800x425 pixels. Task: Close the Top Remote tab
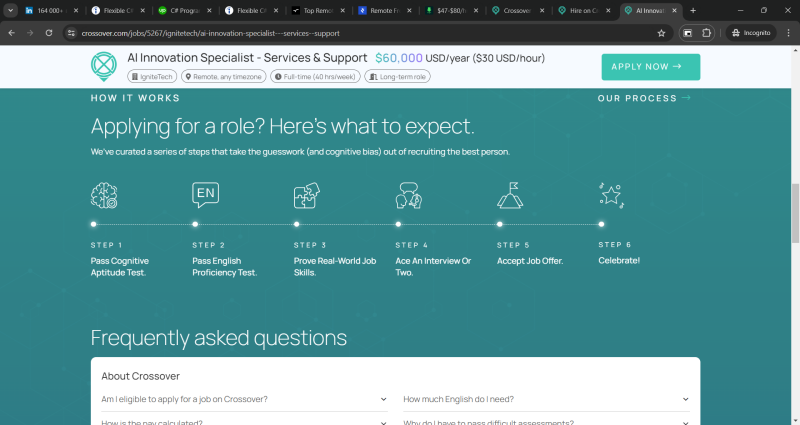click(x=342, y=10)
